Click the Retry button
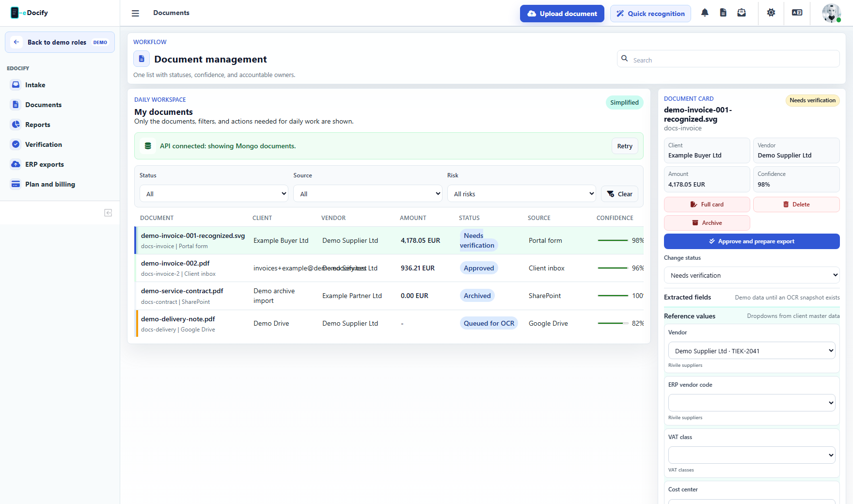 625,146
